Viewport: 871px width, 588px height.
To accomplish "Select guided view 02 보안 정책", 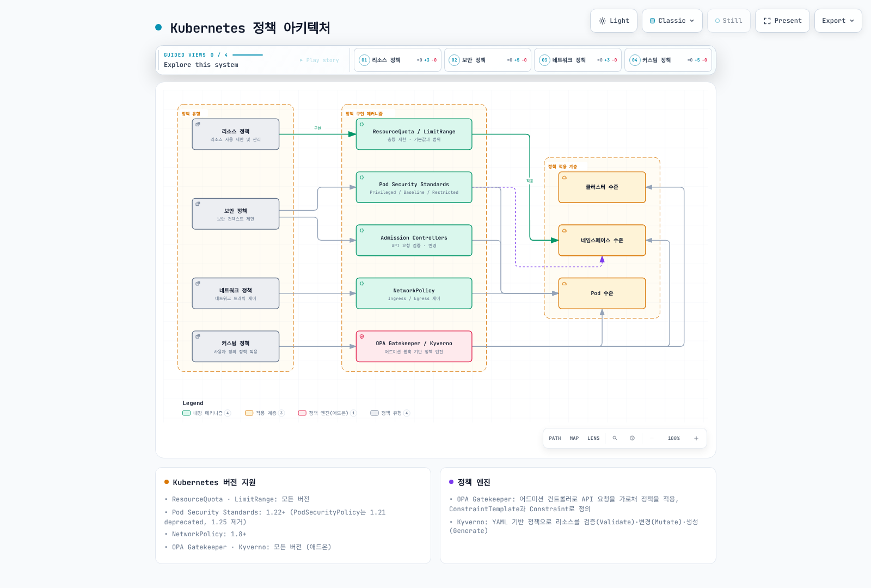I will point(488,60).
